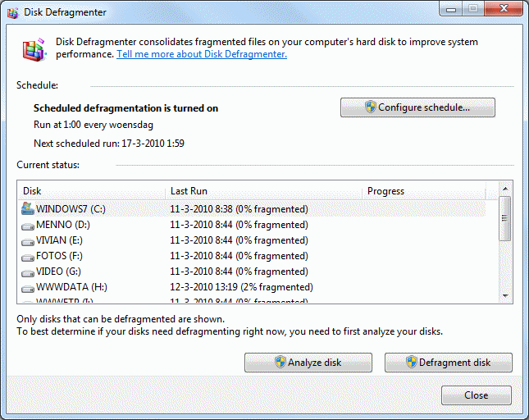Click shield icon on Defragment disk button
Viewport: 529px width, 420px height.
pyautogui.click(x=411, y=363)
